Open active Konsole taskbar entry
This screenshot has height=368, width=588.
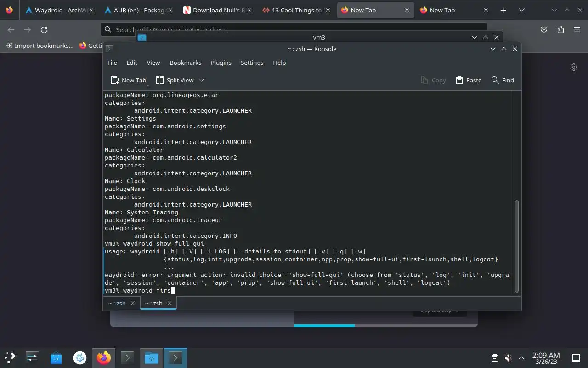175,357
